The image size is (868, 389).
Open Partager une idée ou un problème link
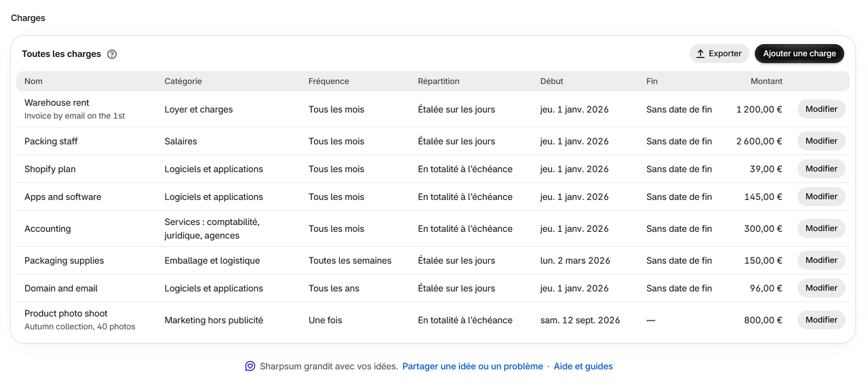[473, 367]
